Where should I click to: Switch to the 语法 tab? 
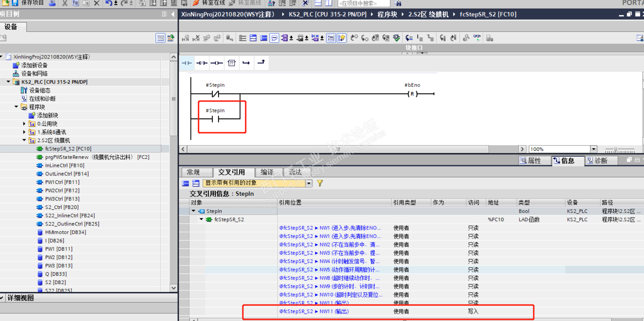[x=297, y=172]
